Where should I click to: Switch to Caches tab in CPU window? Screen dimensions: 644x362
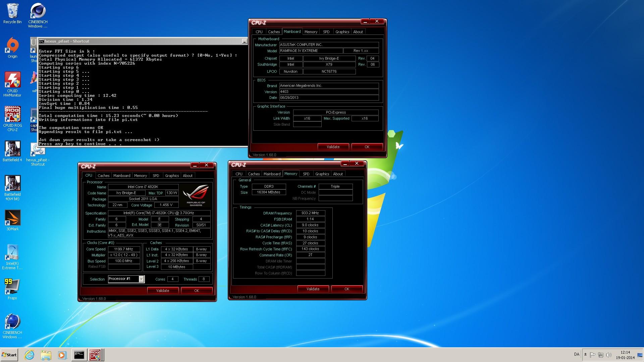(x=103, y=176)
